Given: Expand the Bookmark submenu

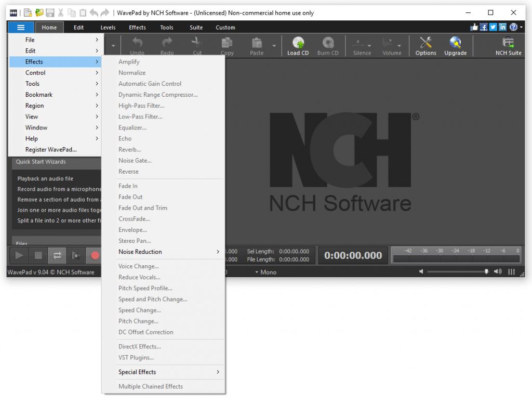Looking at the screenshot, I should [x=55, y=95].
